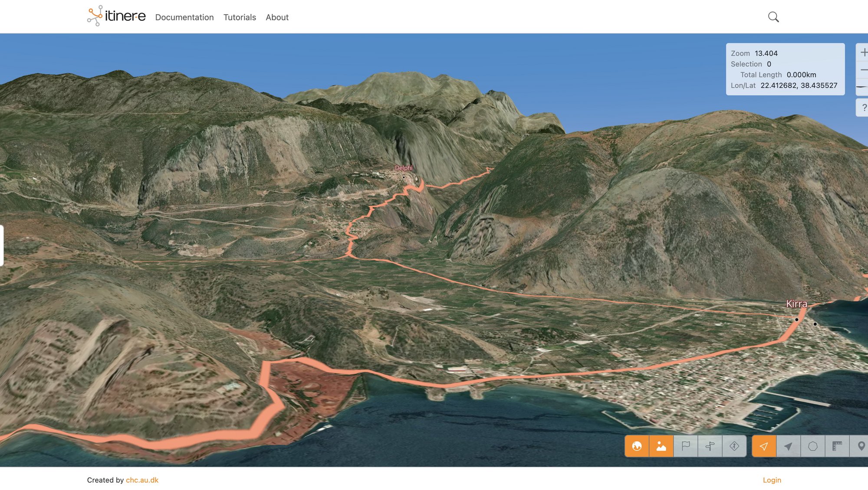
Task: Select the filled arrow tool
Action: pyautogui.click(x=788, y=446)
